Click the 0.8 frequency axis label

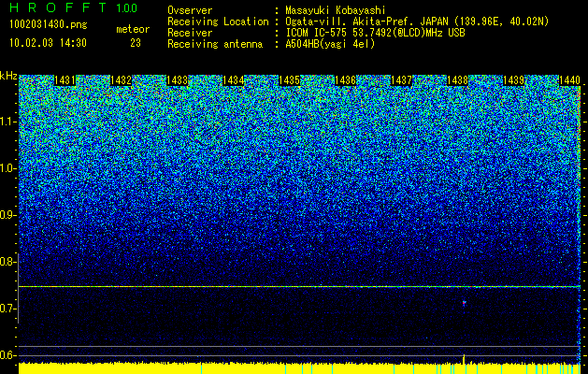pos(7,262)
